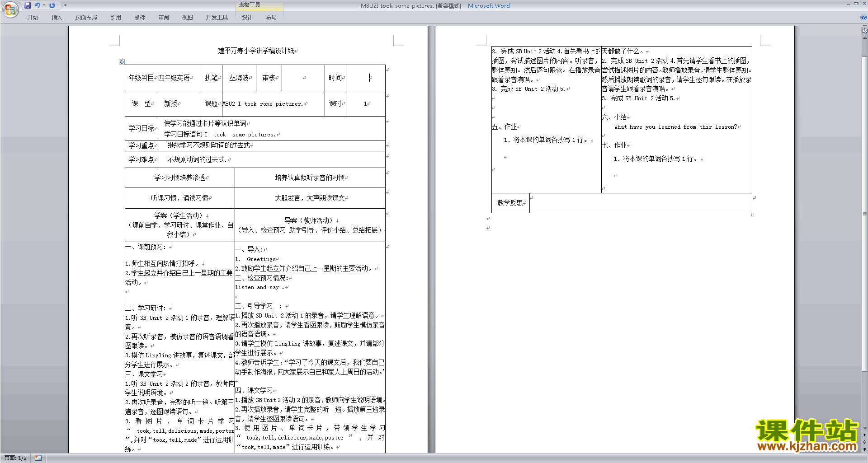This screenshot has height=463, width=868.
Task: Click next page double-arrow button
Action: (x=865, y=449)
